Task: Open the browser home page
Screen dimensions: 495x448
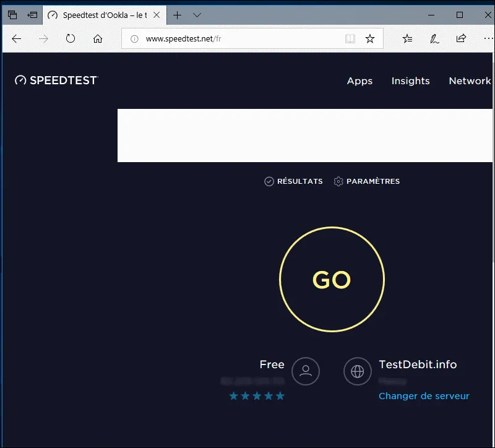Action: tap(98, 38)
